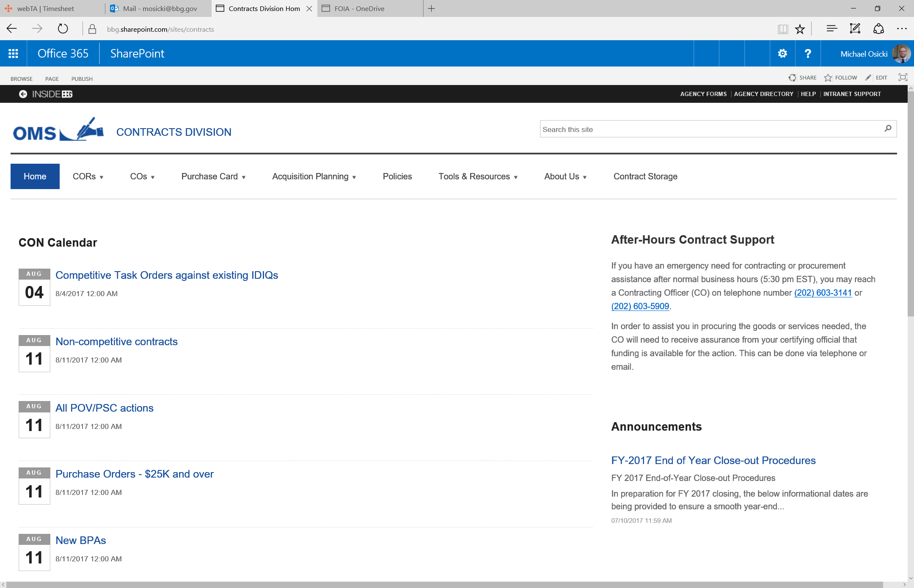Go back with the browser back arrow
914x588 pixels.
click(12, 29)
